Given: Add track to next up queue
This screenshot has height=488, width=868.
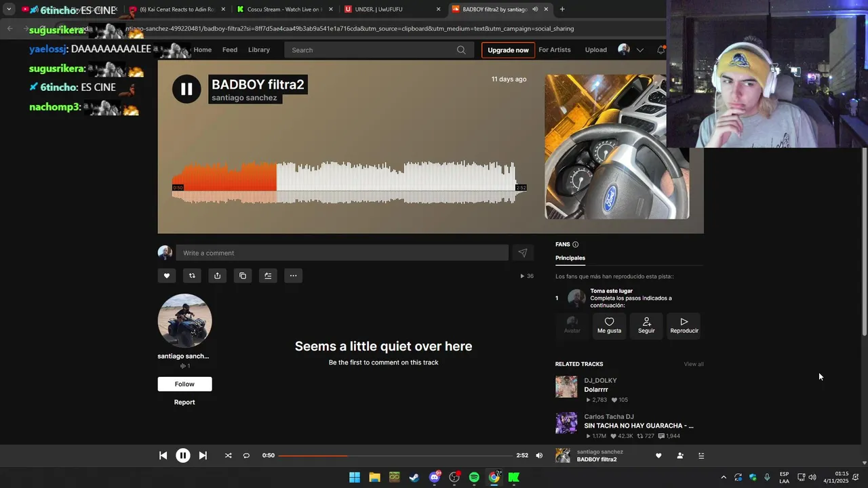Looking at the screenshot, I should 268,275.
